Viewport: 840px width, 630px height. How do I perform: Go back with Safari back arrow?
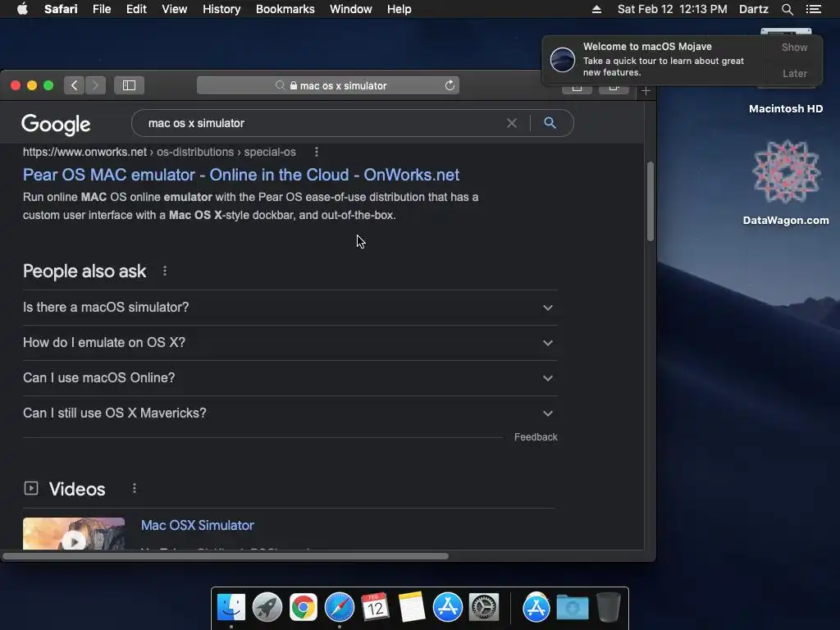[75, 85]
